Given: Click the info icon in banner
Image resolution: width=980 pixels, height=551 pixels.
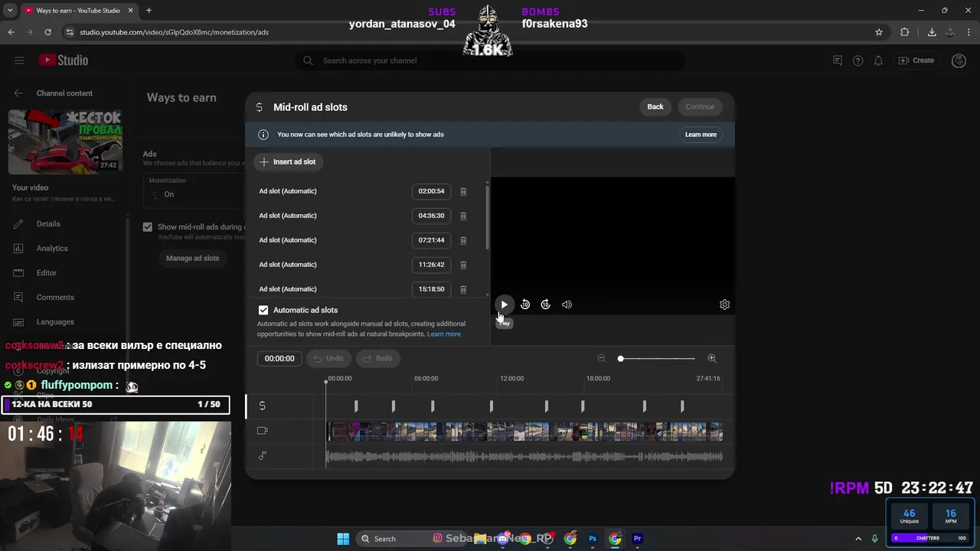Looking at the screenshot, I should click(x=263, y=135).
